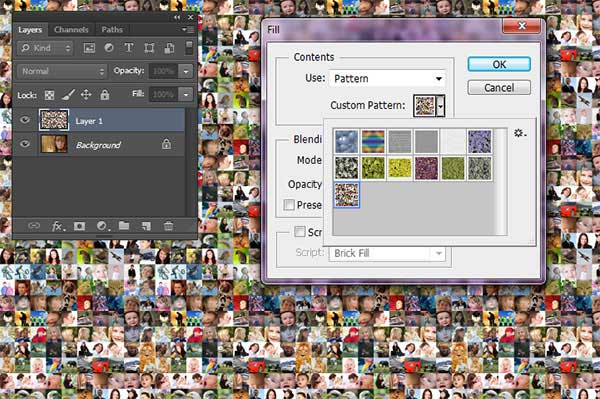Open the Layers panel flyout menu
600x399 pixels.
coord(188,29)
